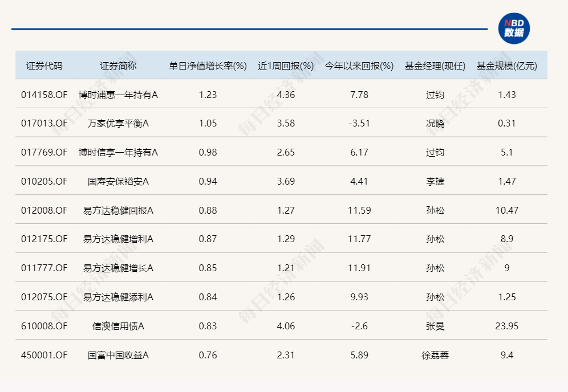
Task: Click year-to-date return 6.17
Action: (x=359, y=152)
